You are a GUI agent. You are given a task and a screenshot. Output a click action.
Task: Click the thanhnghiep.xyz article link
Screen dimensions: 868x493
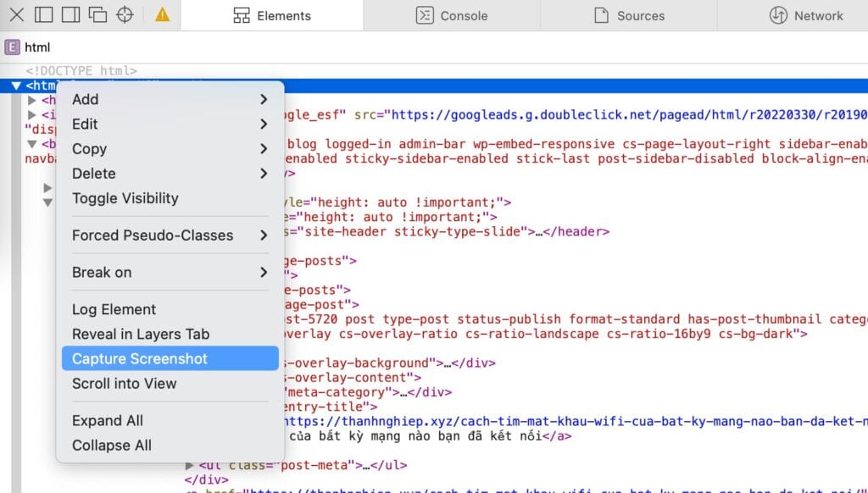click(576, 422)
